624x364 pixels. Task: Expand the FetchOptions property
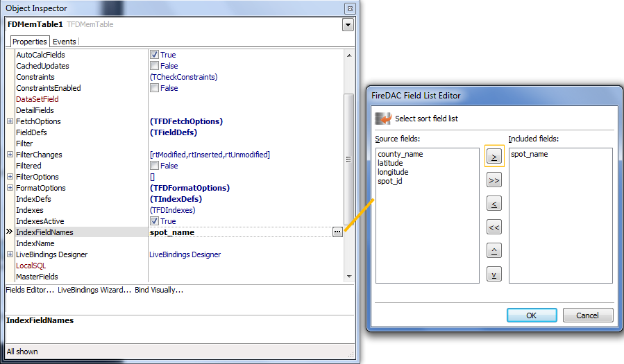[10, 121]
